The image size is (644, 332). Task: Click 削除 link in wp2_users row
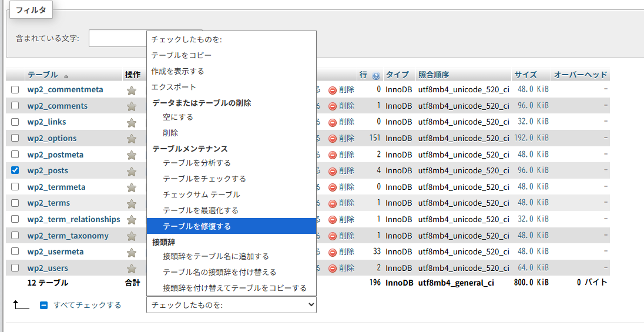(347, 268)
